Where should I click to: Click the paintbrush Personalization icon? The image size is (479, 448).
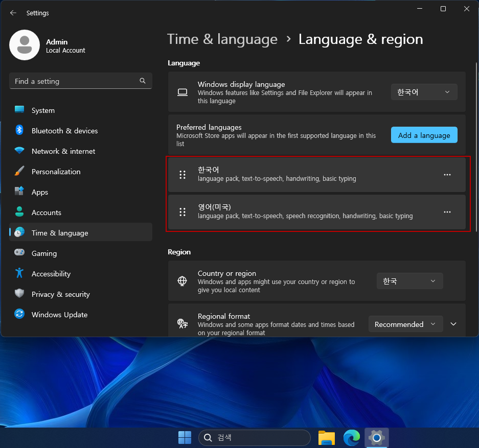coord(19,171)
